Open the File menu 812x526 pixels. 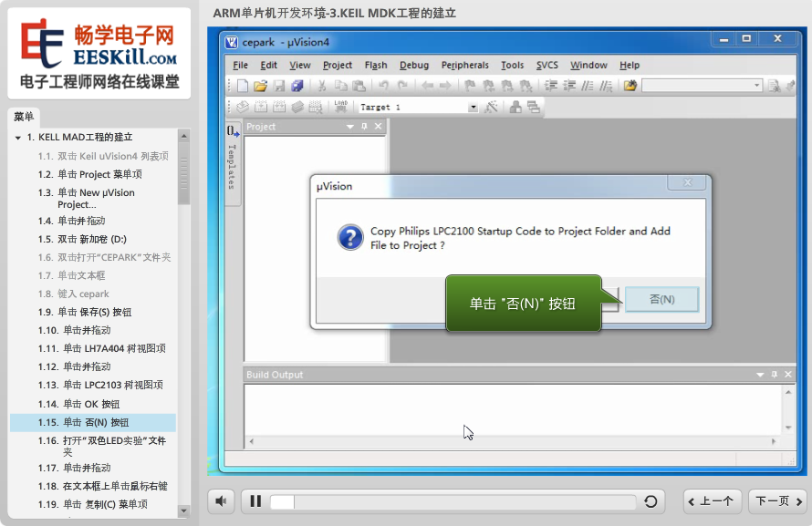coord(240,65)
